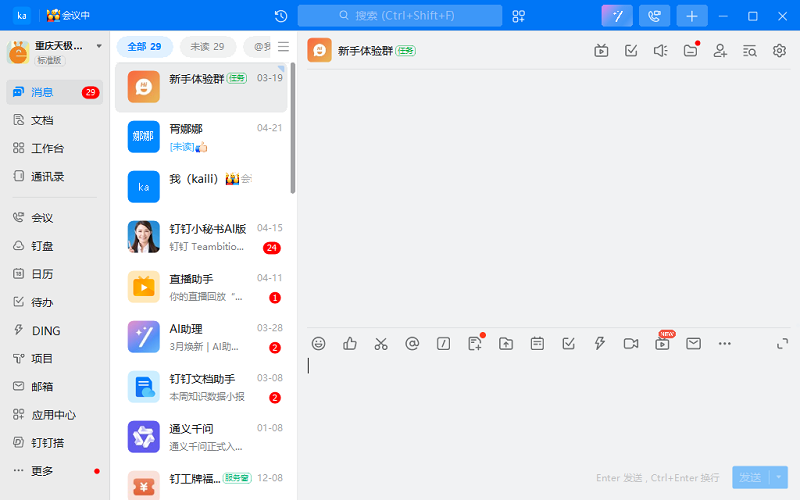Click the search input field
Viewport: 800px width, 500px height.
pyautogui.click(x=400, y=16)
